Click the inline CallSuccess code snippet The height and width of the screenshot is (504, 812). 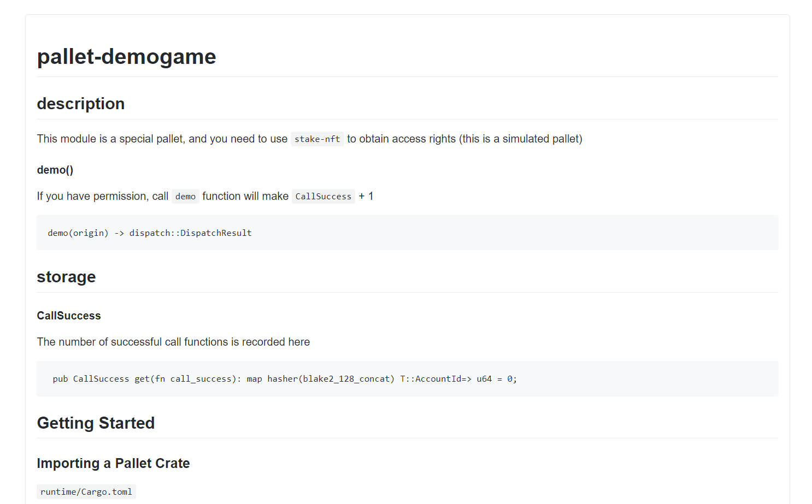click(x=323, y=197)
